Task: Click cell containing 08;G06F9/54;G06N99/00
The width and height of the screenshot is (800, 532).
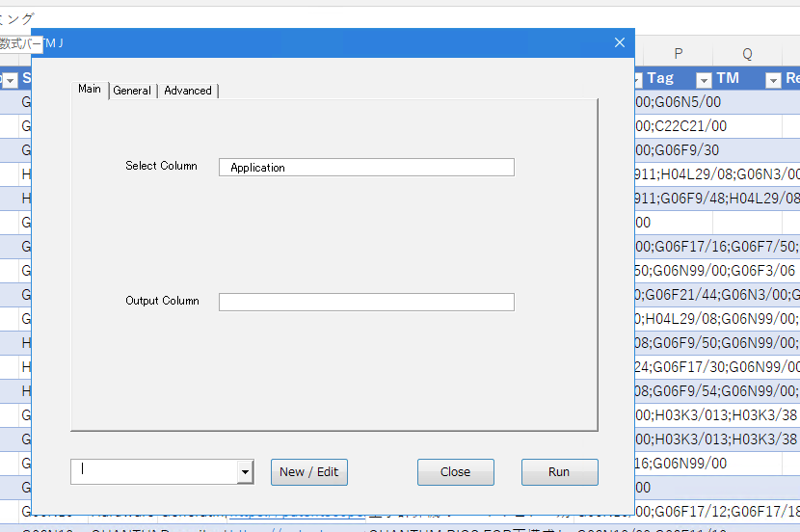Action: pyautogui.click(x=717, y=390)
